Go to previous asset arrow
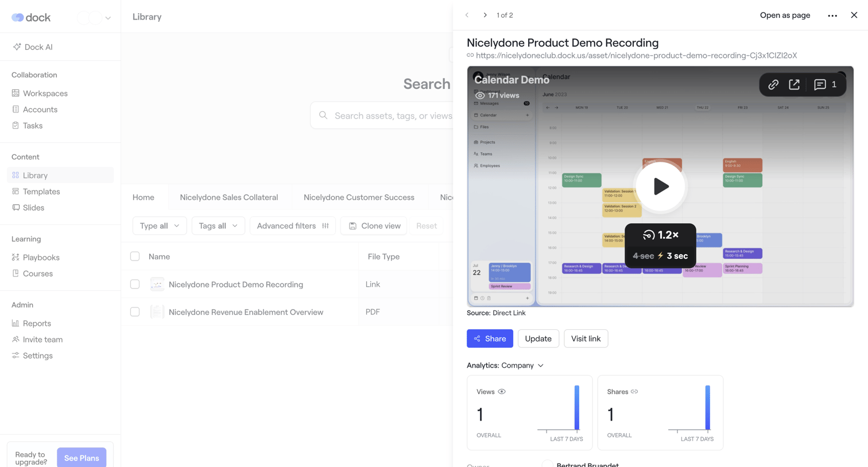This screenshot has width=868, height=467. tap(467, 15)
